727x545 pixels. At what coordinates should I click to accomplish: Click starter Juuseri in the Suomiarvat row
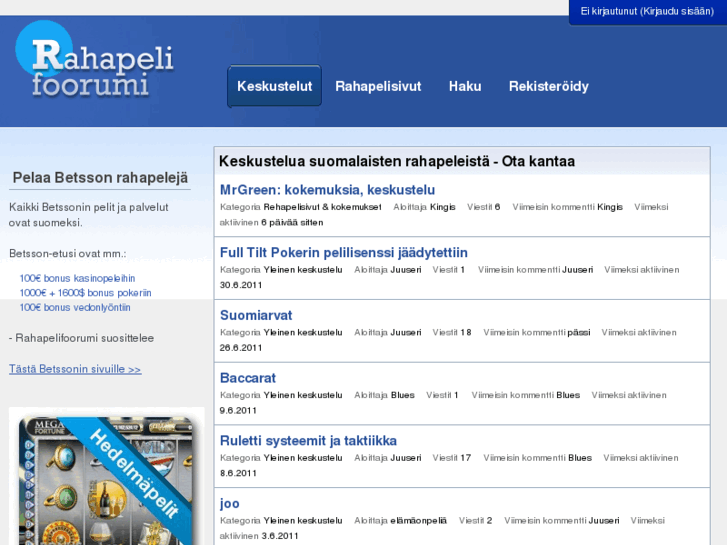point(406,333)
